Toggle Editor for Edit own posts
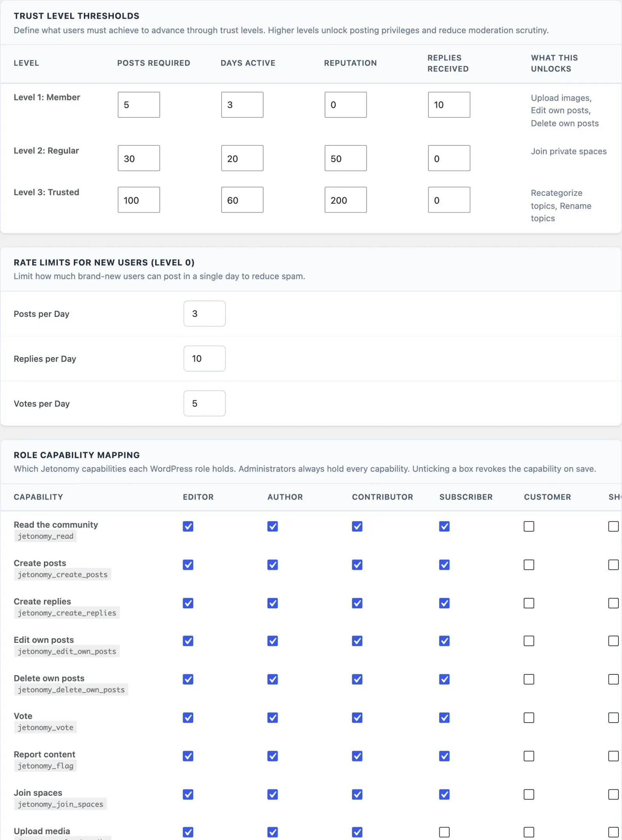622x840 pixels. (x=188, y=641)
